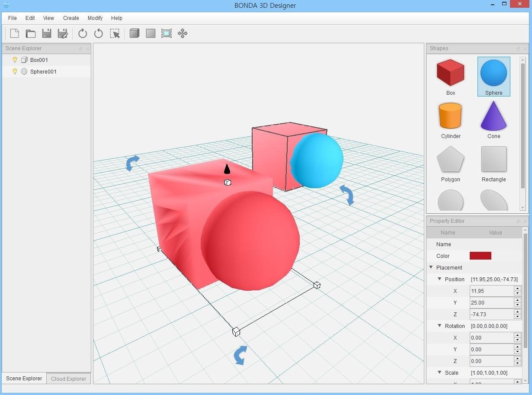This screenshot has height=395, width=532.
Task: Select the four-arrow move tool
Action: [183, 33]
